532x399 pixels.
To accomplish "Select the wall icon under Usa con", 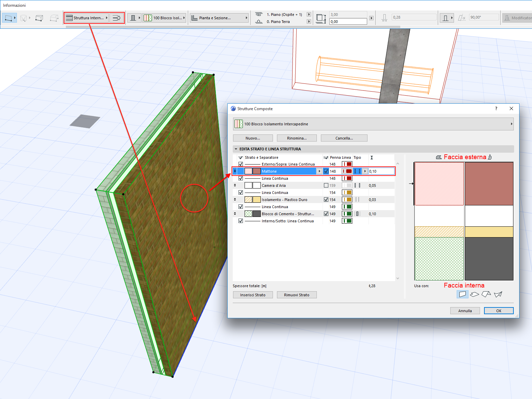I will coord(462,294).
